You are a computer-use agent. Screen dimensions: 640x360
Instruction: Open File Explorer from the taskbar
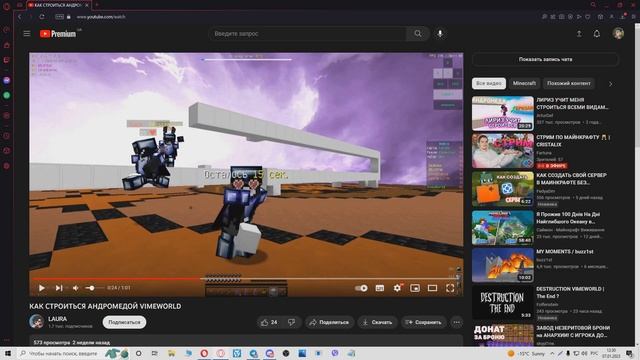[x=171, y=353]
